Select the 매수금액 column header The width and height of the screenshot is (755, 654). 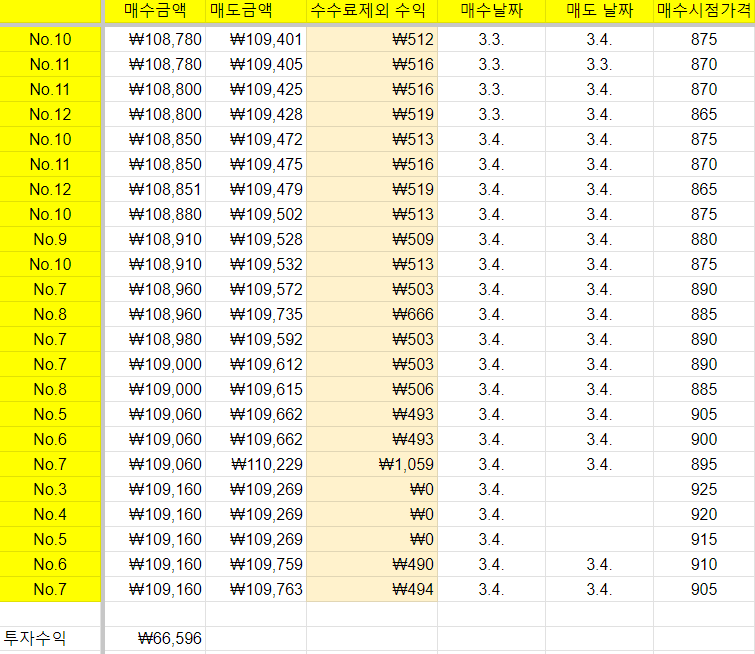pyautogui.click(x=155, y=11)
